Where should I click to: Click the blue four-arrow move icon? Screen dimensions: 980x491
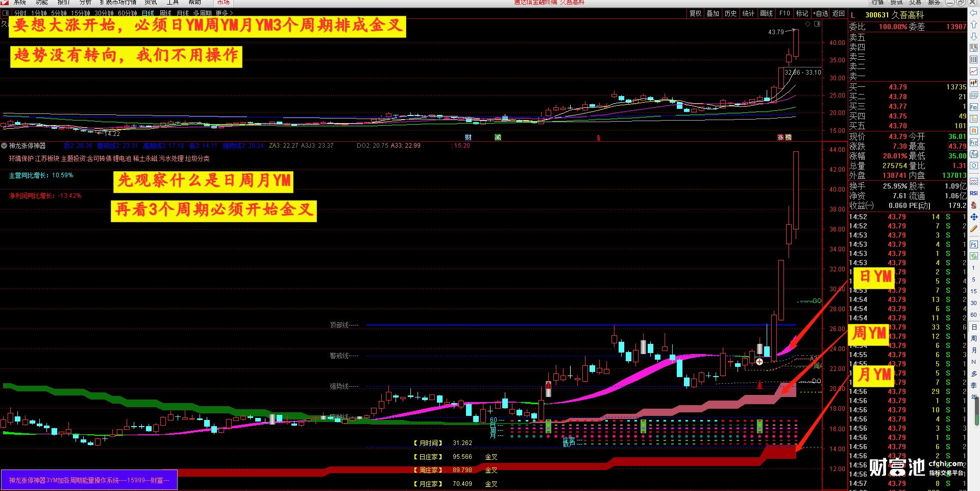pyautogui.click(x=974, y=217)
